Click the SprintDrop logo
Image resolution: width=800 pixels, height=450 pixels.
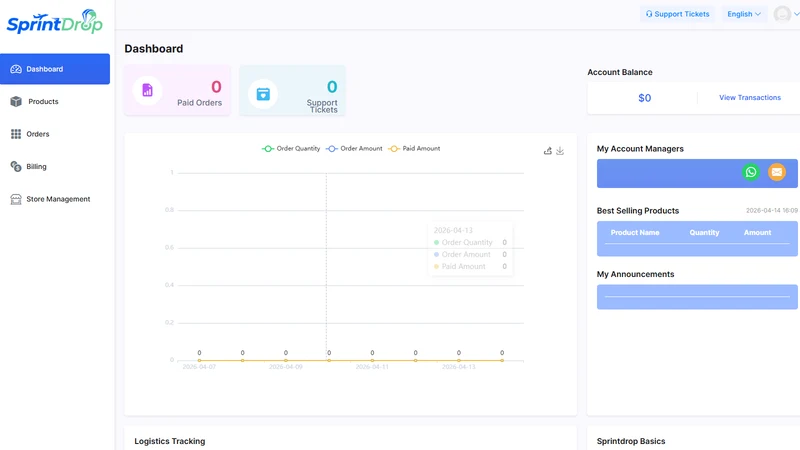55,22
